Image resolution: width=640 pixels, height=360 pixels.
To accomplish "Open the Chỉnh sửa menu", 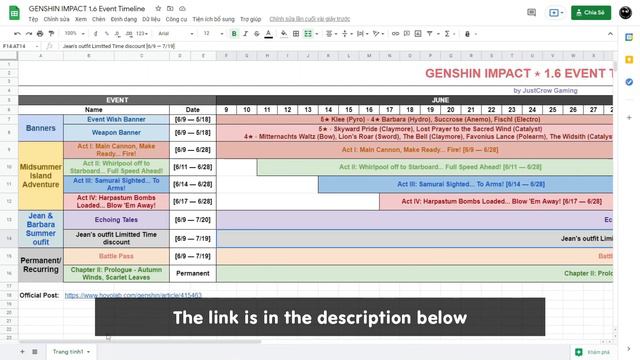I will point(56,19).
